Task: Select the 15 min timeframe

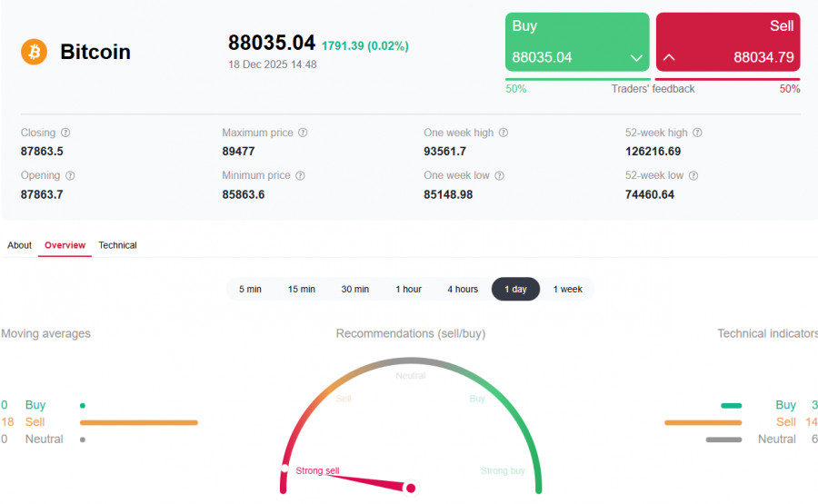Action: [302, 289]
